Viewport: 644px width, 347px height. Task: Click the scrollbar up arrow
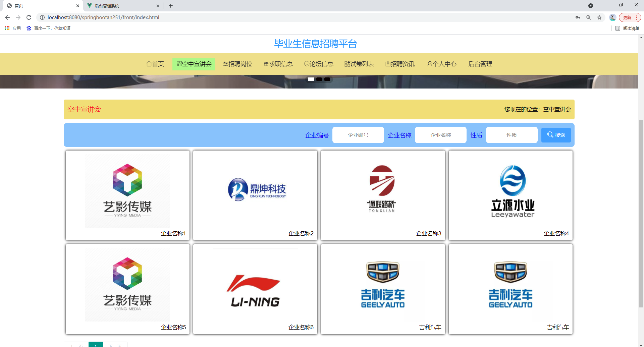[641, 38]
